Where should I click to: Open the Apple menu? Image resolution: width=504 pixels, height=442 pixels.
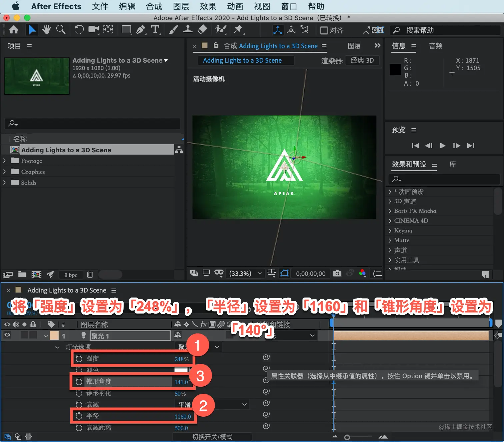pyautogui.click(x=15, y=6)
